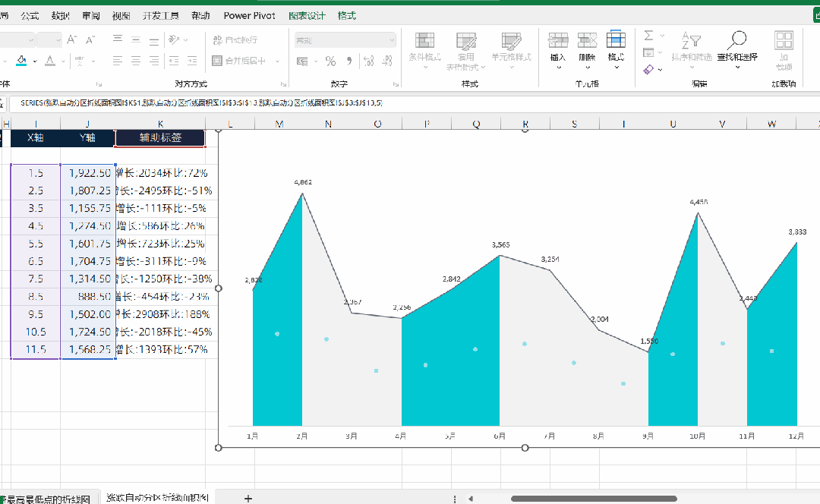Open the 视图 ribbon tab
The width and height of the screenshot is (820, 504).
point(121,16)
